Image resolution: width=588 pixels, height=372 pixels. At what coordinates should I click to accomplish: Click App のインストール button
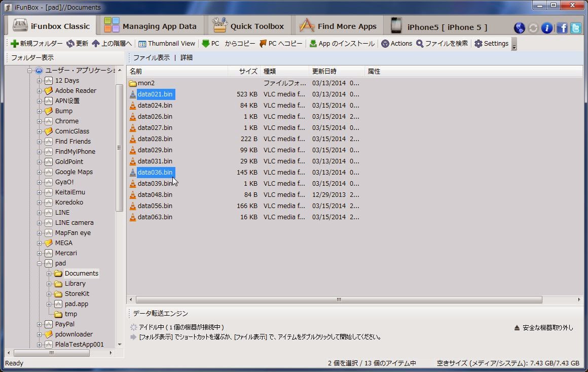click(x=342, y=44)
